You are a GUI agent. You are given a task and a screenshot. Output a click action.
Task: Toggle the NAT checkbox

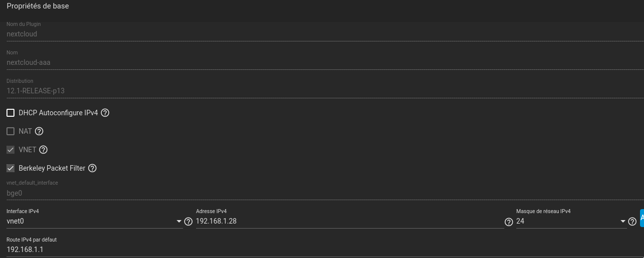pyautogui.click(x=10, y=131)
